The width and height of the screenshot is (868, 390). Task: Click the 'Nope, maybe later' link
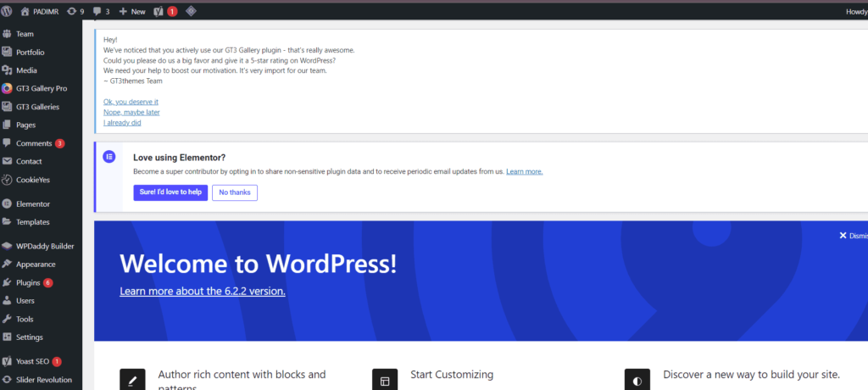point(131,113)
